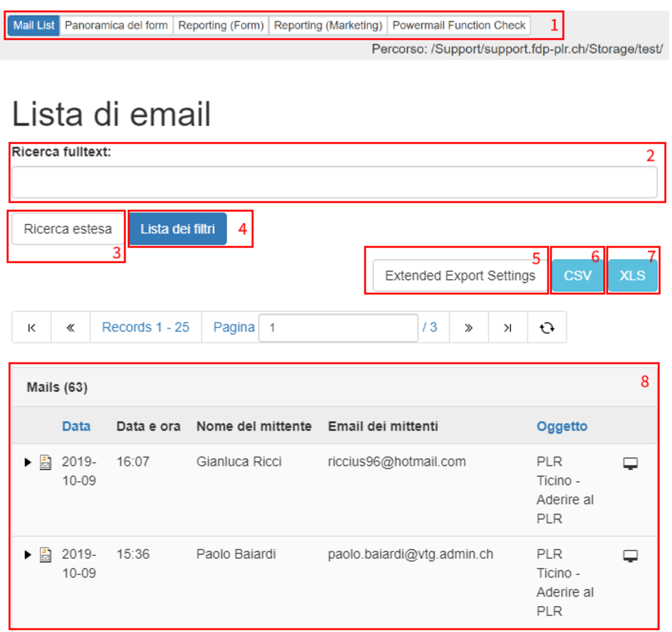Image resolution: width=672 pixels, height=632 pixels.
Task: Click time value 16:07
Action: tap(133, 462)
